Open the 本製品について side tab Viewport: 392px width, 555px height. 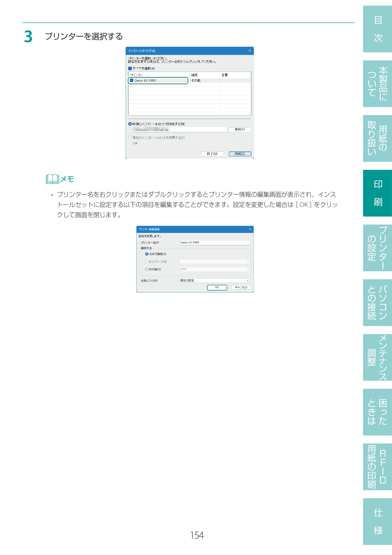[x=377, y=84]
